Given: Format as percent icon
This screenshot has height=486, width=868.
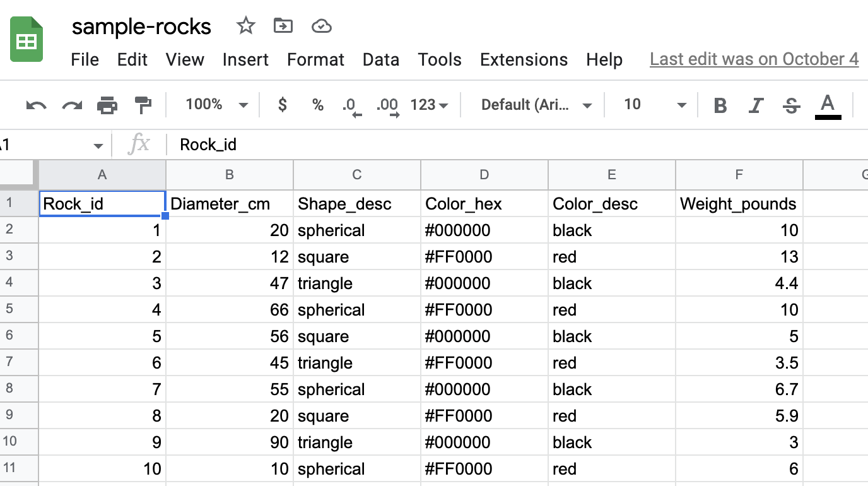Looking at the screenshot, I should click(x=318, y=105).
